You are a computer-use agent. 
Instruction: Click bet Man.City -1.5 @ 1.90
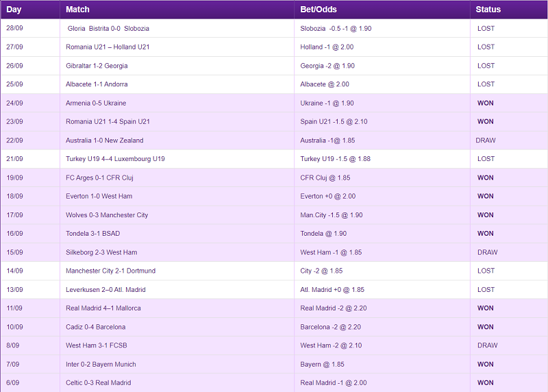[x=332, y=215]
